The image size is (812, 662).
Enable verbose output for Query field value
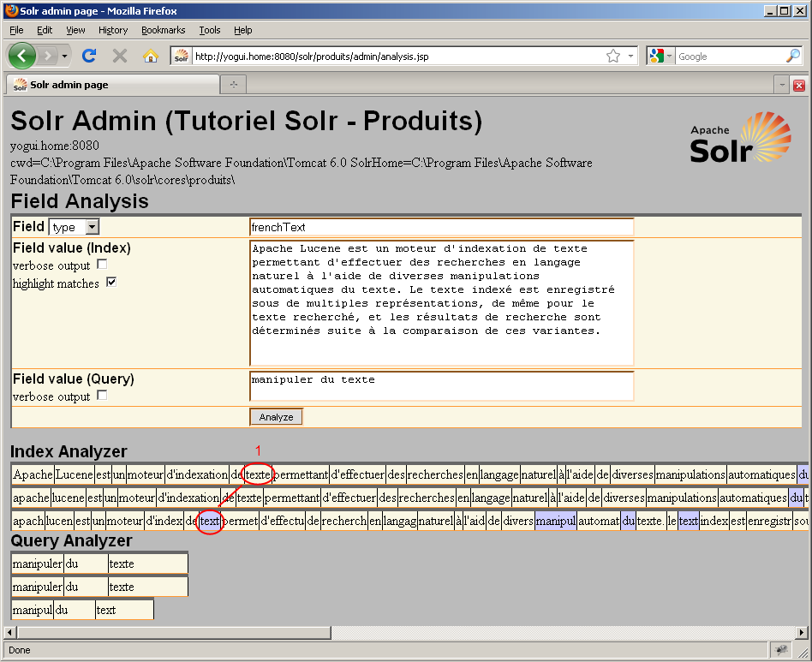click(x=102, y=396)
